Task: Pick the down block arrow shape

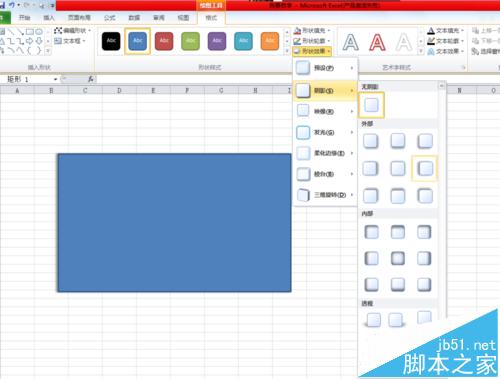Action: coord(39,41)
